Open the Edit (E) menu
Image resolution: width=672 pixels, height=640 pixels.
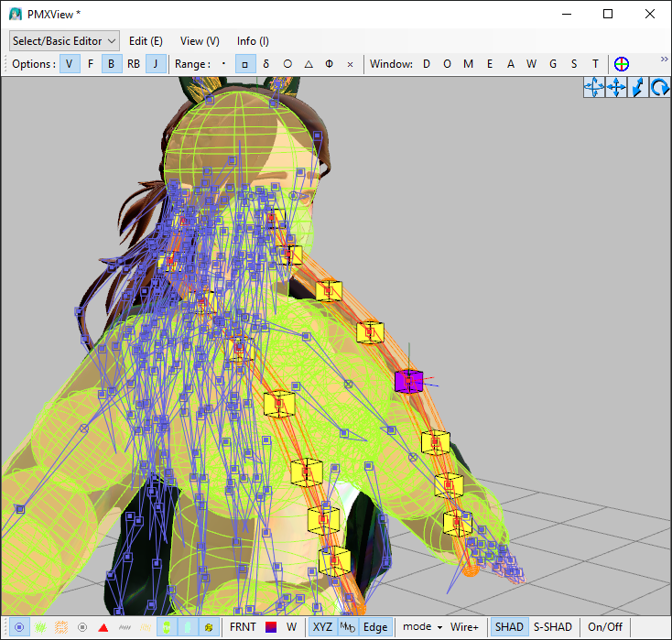coord(146,41)
